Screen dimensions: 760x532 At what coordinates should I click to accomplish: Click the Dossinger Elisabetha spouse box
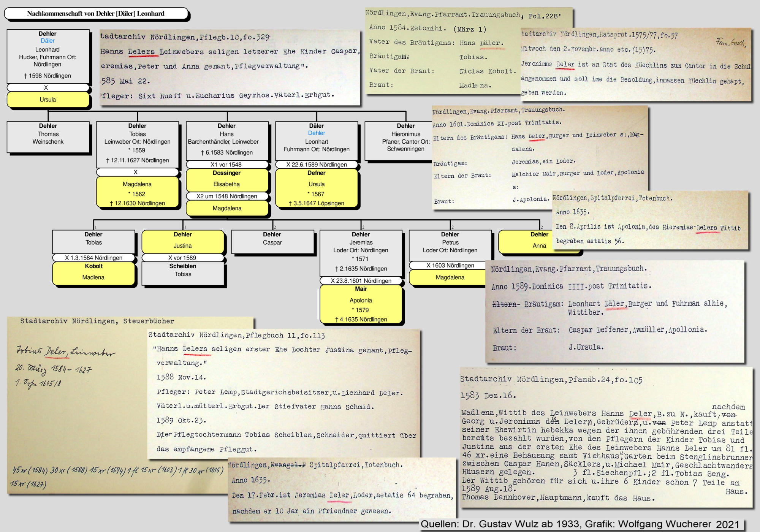tap(227, 180)
